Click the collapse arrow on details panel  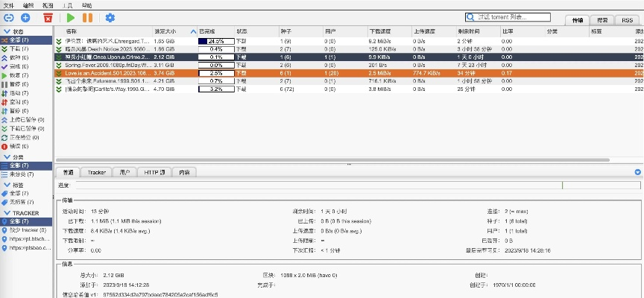pyautogui.click(x=637, y=172)
